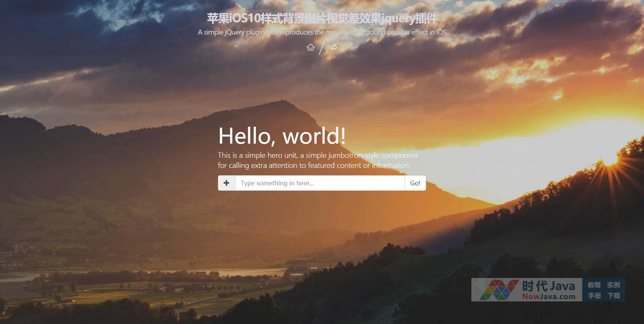
Task: Click the 'for calling extra attention' line
Action: click(x=314, y=165)
